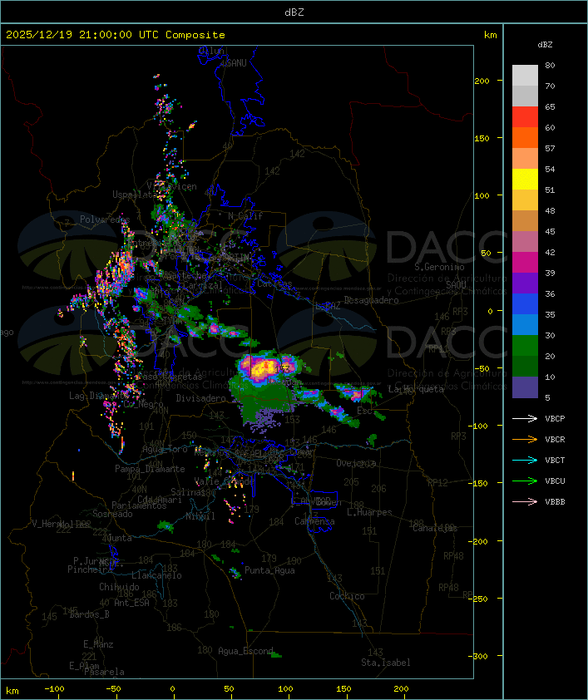The image size is (588, 700).
Task: Click the -300 tick on the vertical axis
Action: tap(480, 656)
